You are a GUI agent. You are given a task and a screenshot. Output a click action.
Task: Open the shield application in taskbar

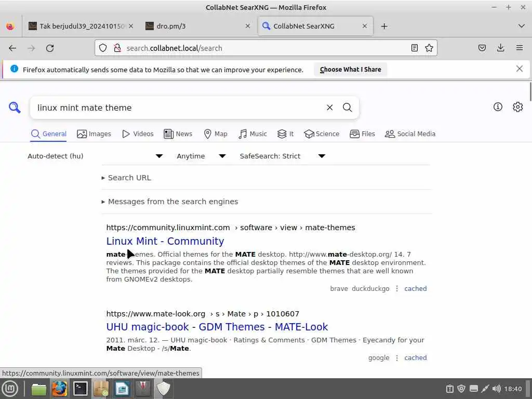click(163, 389)
